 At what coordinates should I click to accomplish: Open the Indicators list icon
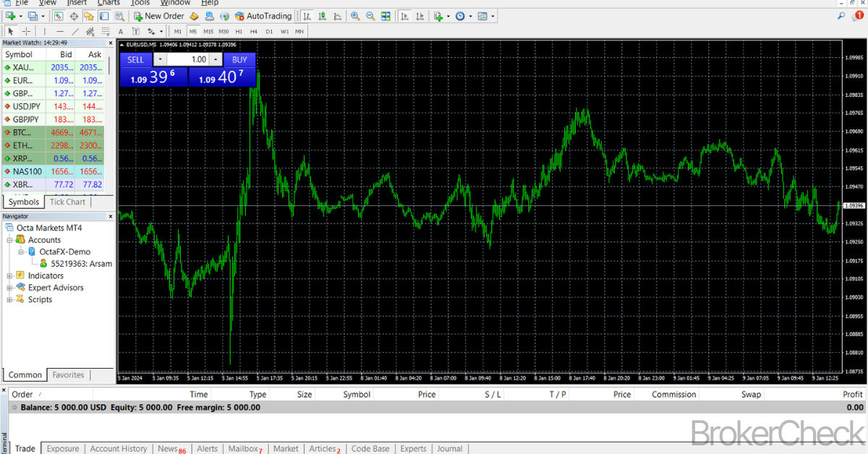(439, 16)
